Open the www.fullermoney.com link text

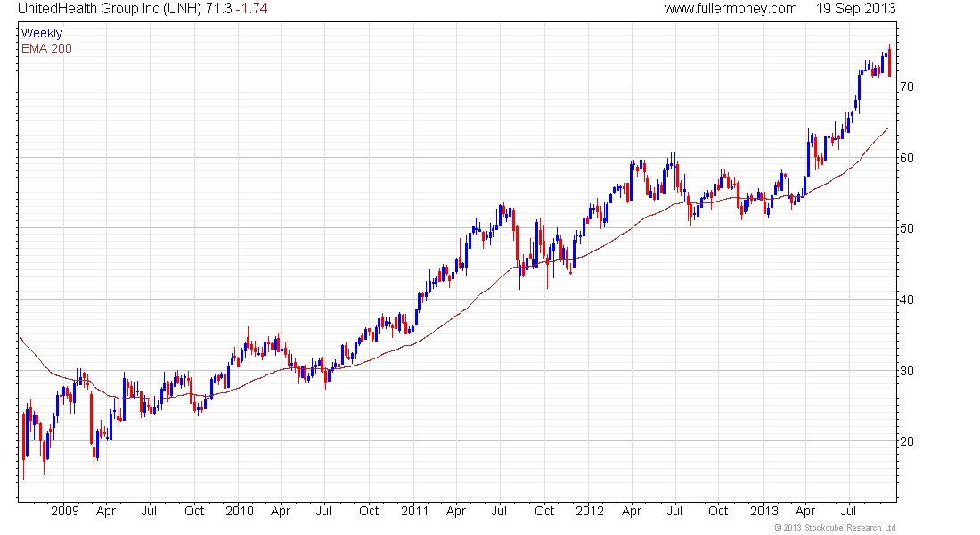point(730,9)
